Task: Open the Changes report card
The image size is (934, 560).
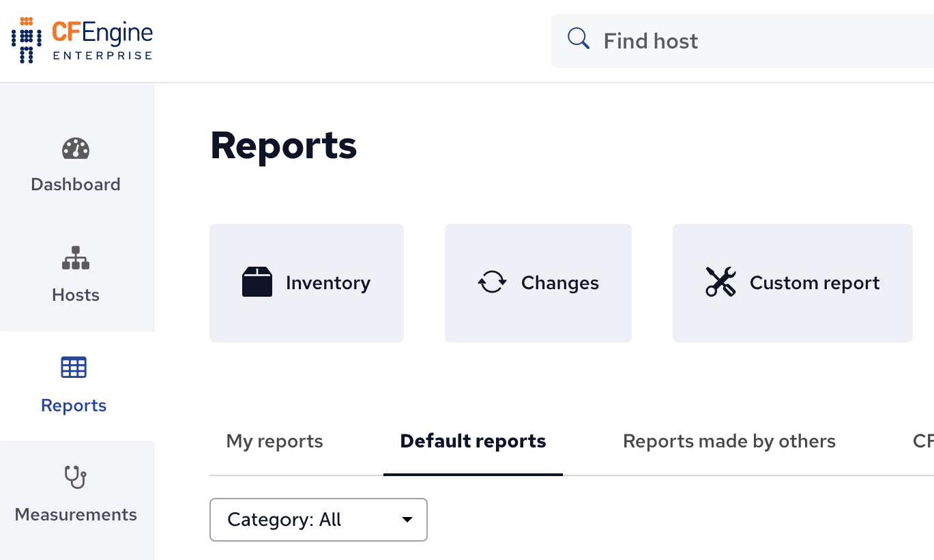Action: (x=538, y=283)
